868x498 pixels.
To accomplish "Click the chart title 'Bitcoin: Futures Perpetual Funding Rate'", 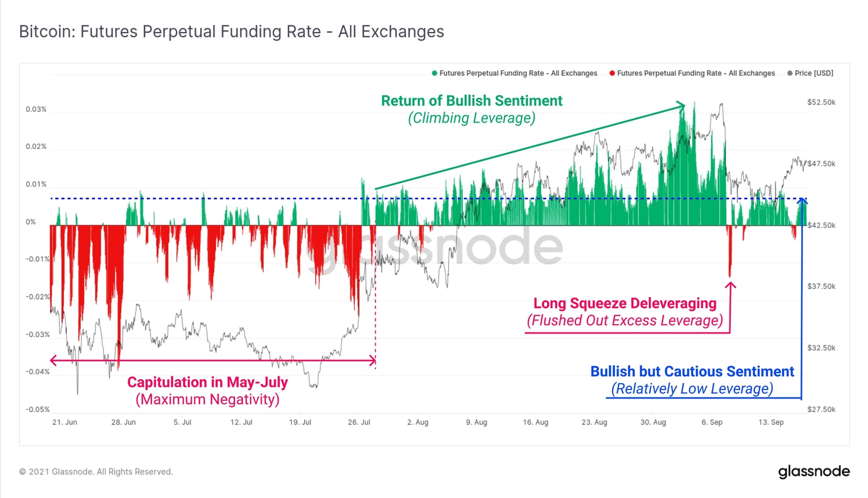I will point(232,32).
